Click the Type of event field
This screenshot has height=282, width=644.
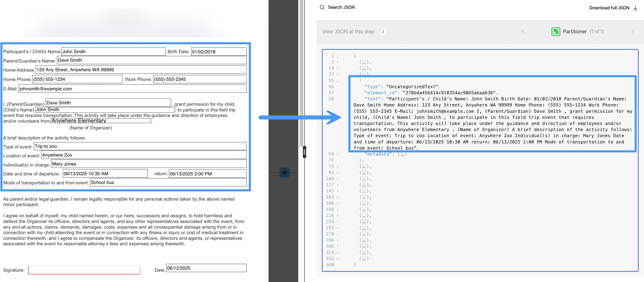click(140, 146)
